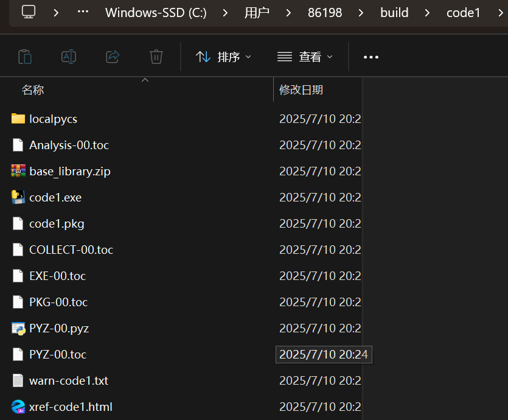Click the Paste toolbar icon

[25, 57]
